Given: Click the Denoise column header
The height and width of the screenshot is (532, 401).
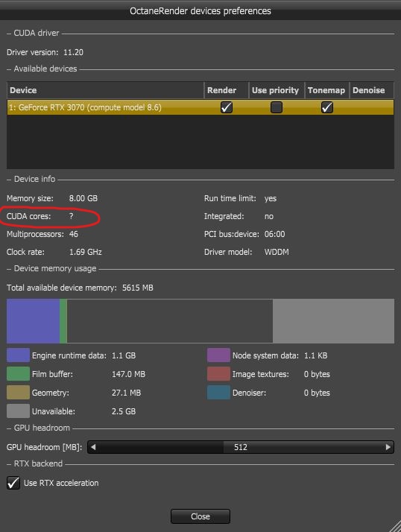Looking at the screenshot, I should point(371,90).
